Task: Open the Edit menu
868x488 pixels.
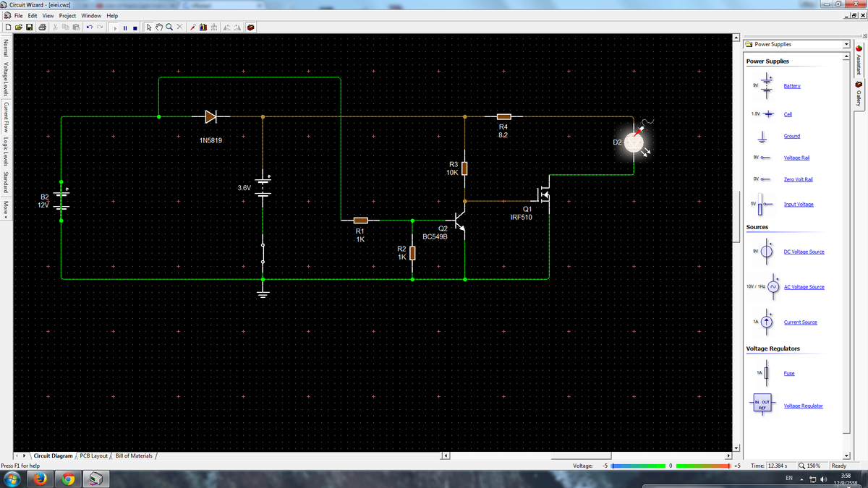Action: [x=32, y=16]
